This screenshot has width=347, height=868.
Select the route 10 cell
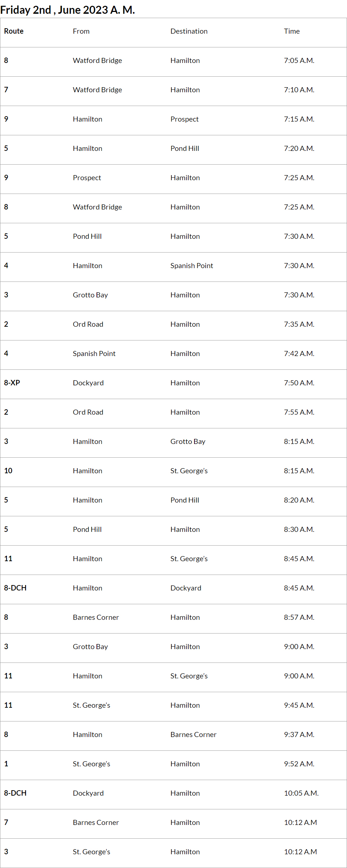tap(8, 471)
